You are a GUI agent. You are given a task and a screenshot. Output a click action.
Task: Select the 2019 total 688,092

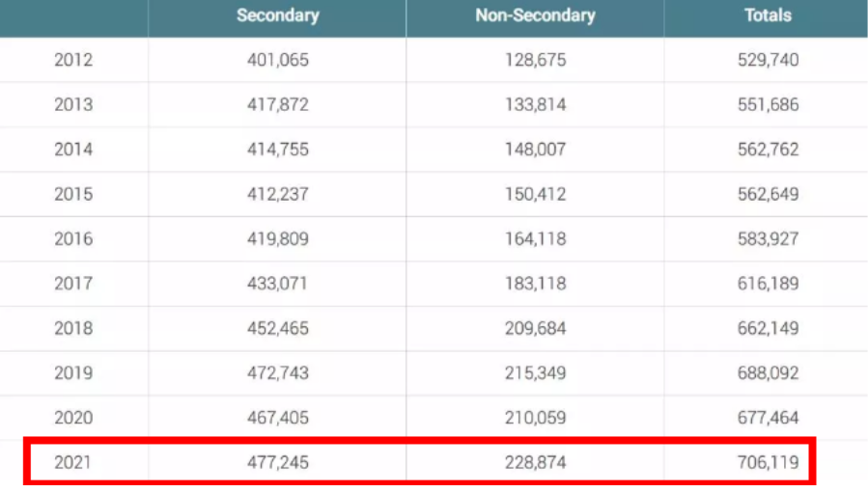(768, 373)
